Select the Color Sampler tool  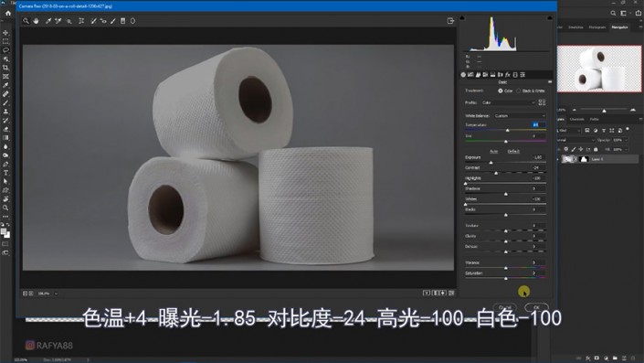point(58,21)
